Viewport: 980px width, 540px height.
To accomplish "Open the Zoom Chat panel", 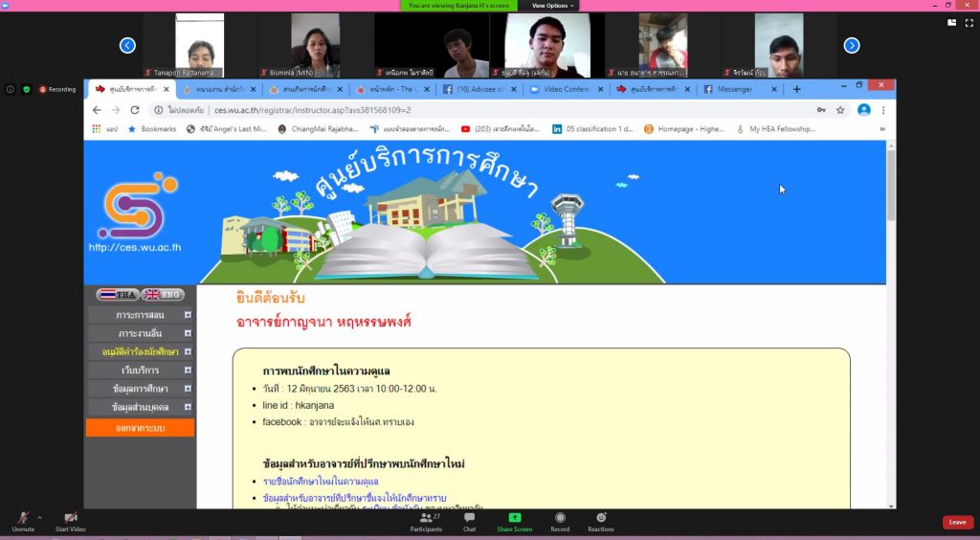I will (469, 519).
